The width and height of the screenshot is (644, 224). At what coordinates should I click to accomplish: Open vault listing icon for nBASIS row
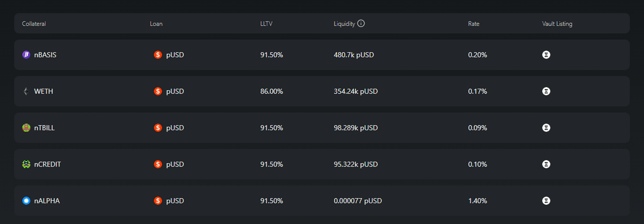click(x=546, y=55)
